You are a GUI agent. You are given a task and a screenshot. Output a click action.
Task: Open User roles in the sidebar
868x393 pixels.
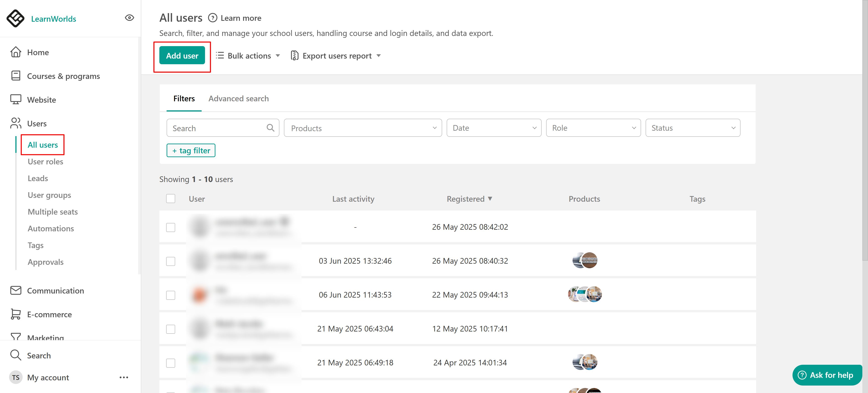pyautogui.click(x=45, y=161)
